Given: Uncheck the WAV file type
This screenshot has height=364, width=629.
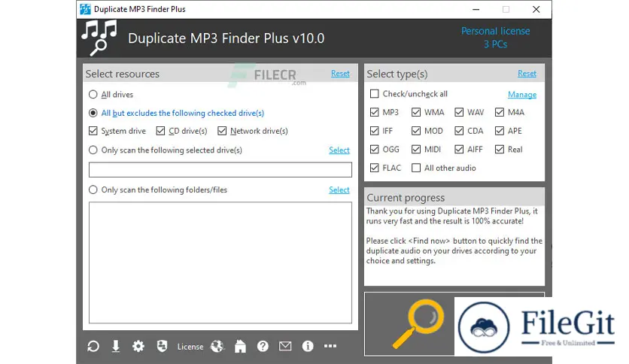Looking at the screenshot, I should coord(459,112).
